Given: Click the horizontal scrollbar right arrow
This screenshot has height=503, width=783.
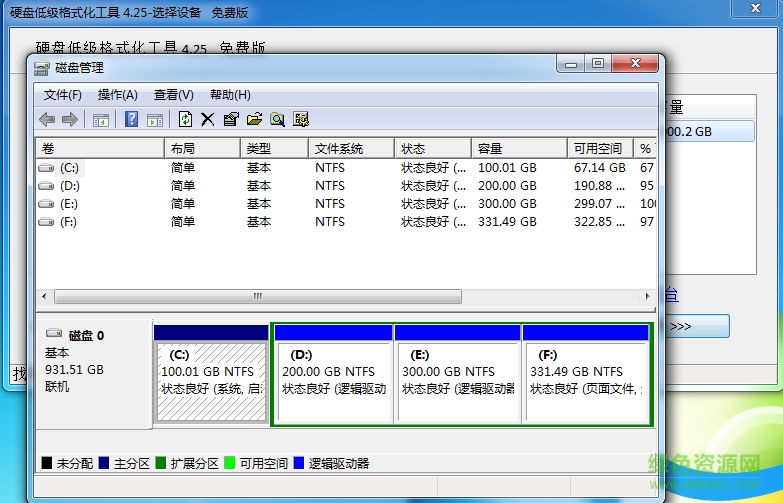Looking at the screenshot, I should pos(645,297).
